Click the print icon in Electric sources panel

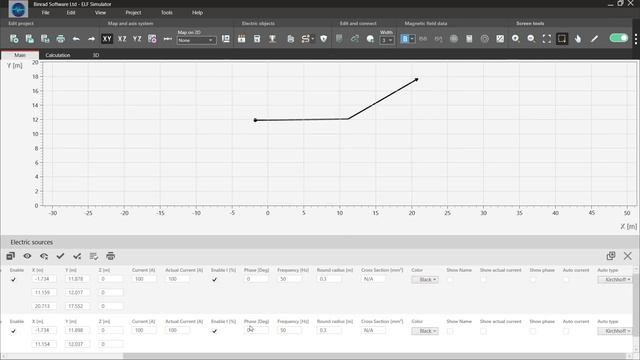[111, 256]
